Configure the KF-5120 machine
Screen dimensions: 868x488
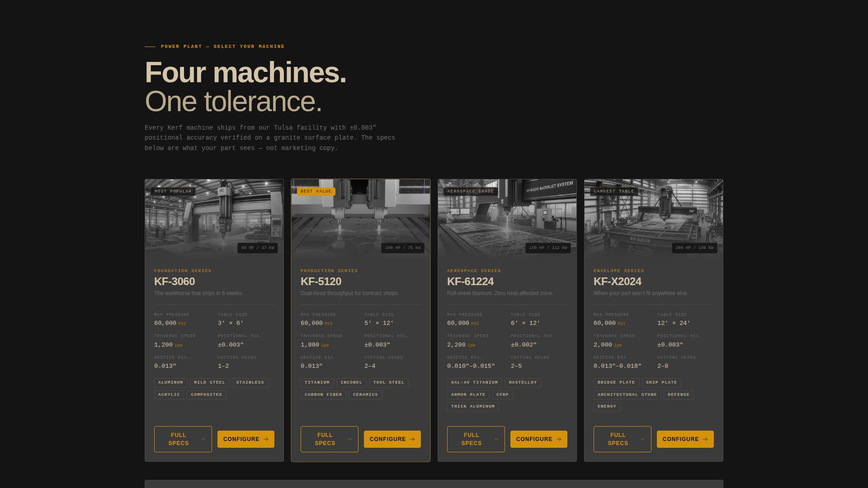coord(392,439)
